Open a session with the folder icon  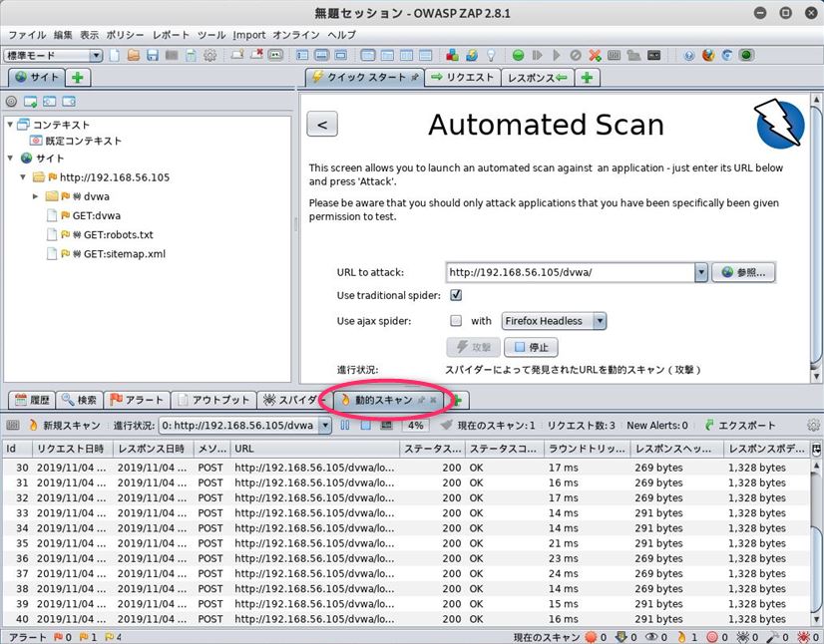pyautogui.click(x=133, y=55)
